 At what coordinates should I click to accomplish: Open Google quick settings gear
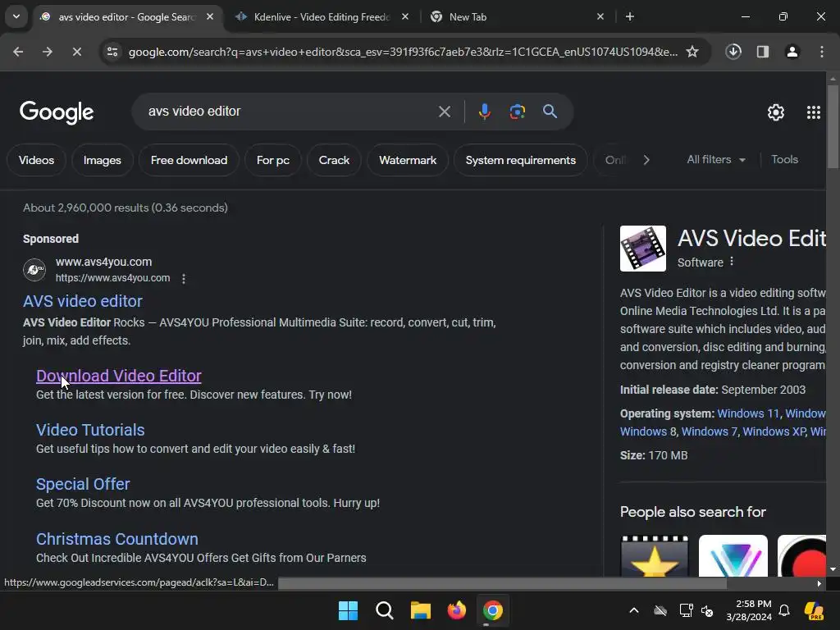pos(776,112)
